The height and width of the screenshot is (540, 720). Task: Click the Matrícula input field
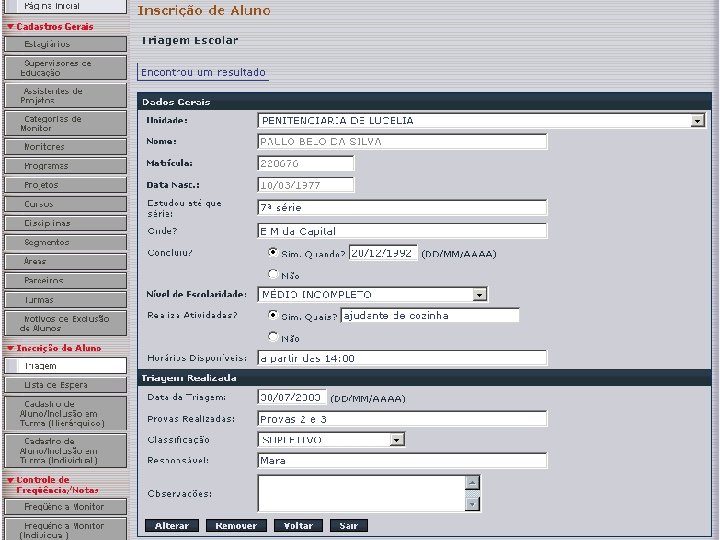[306, 163]
